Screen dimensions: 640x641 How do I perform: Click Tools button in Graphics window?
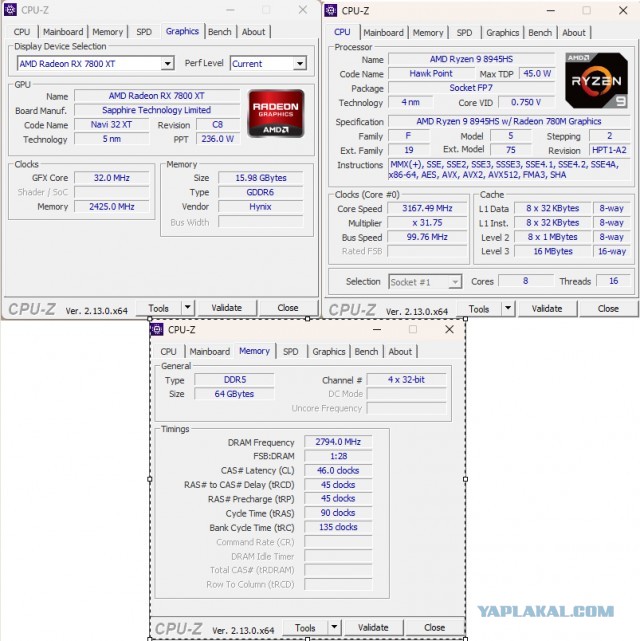159,308
